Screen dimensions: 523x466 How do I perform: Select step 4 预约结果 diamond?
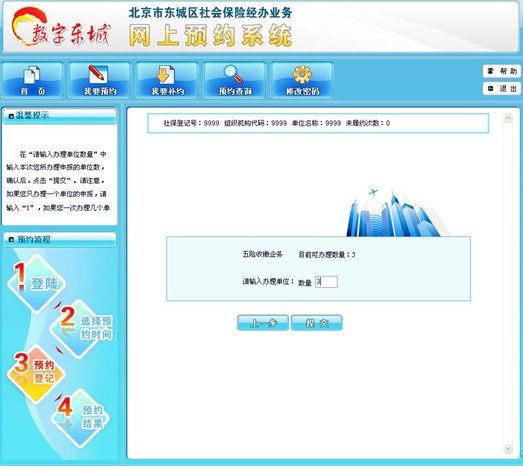click(80, 417)
